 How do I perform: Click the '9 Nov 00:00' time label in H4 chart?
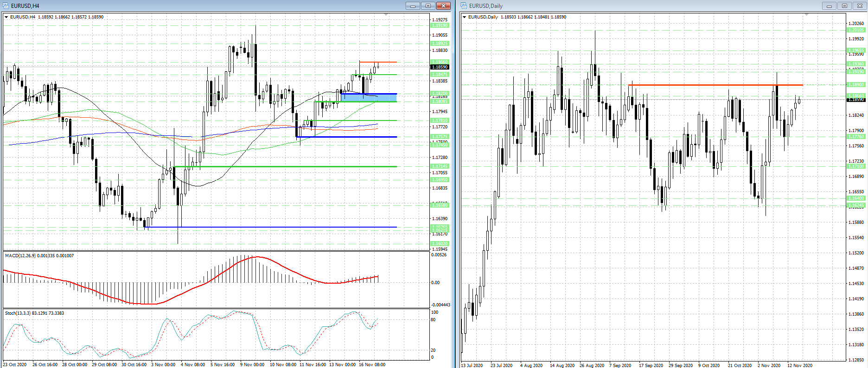pyautogui.click(x=252, y=365)
